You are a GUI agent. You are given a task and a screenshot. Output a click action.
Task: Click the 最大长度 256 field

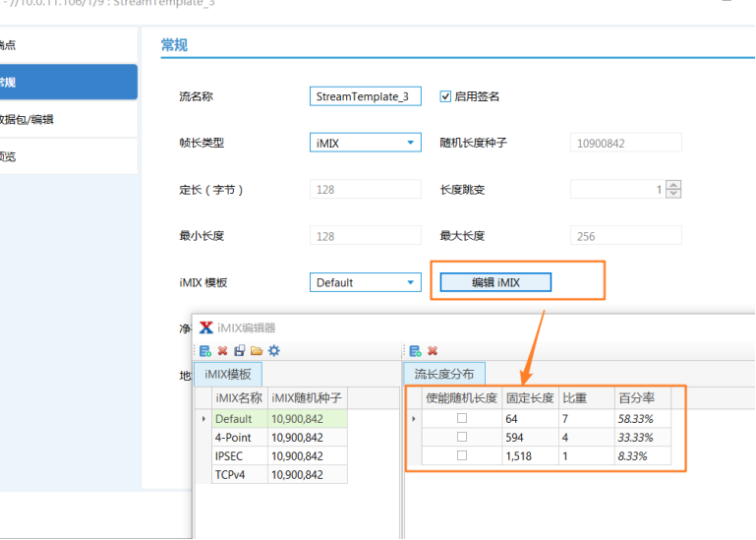[626, 236]
